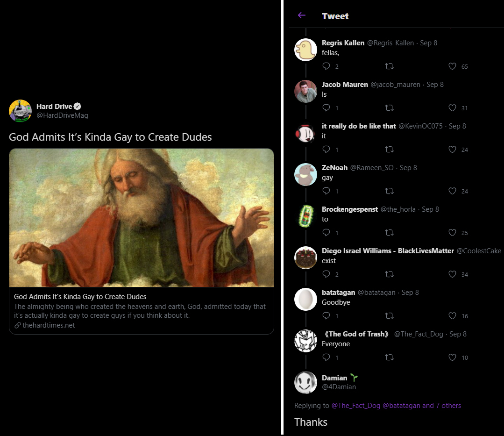504x436 pixels.
Task: Retweet KevinOC075's "it" tweet
Action: click(x=389, y=150)
